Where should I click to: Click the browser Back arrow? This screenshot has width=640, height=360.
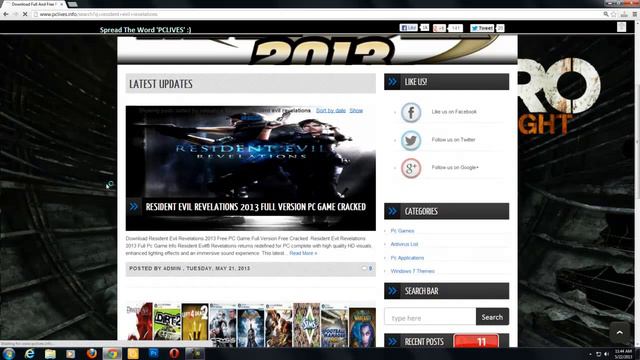[6, 14]
